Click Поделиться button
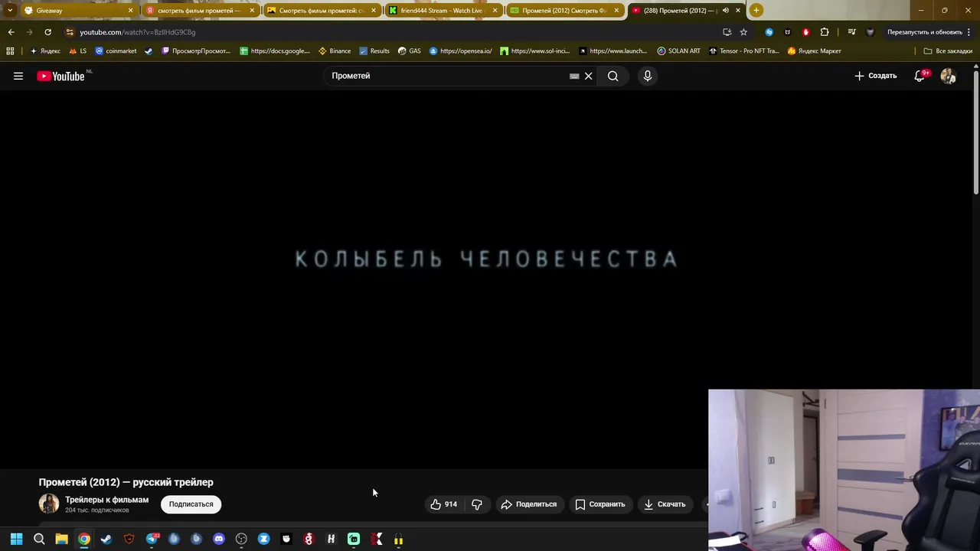 click(529, 504)
